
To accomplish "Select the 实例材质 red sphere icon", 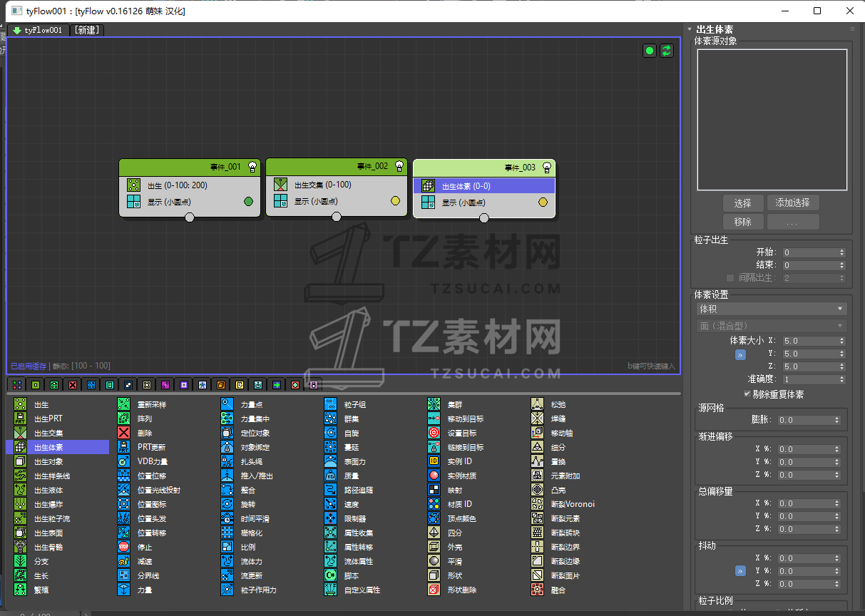I will [x=434, y=476].
